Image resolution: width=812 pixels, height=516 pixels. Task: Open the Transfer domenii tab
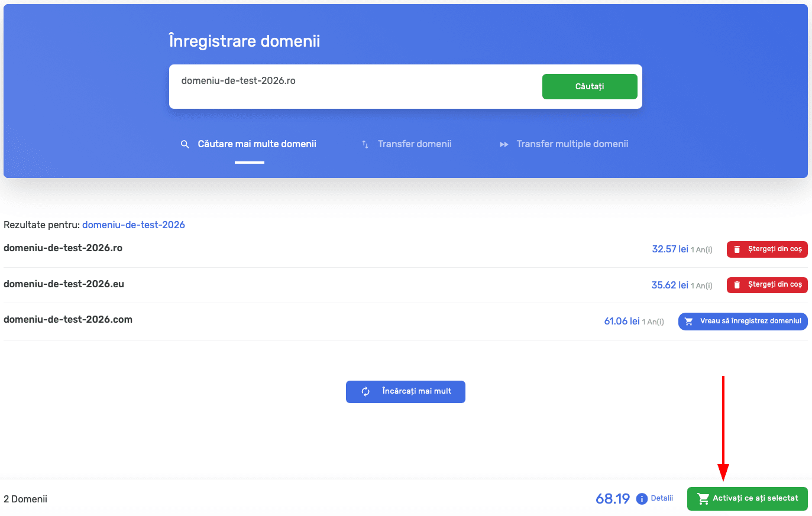[415, 144]
